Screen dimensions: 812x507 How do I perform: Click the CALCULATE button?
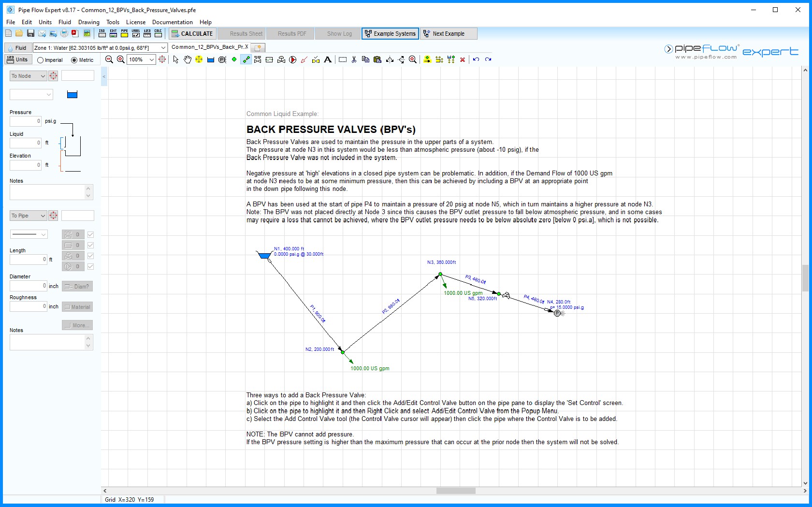192,33
